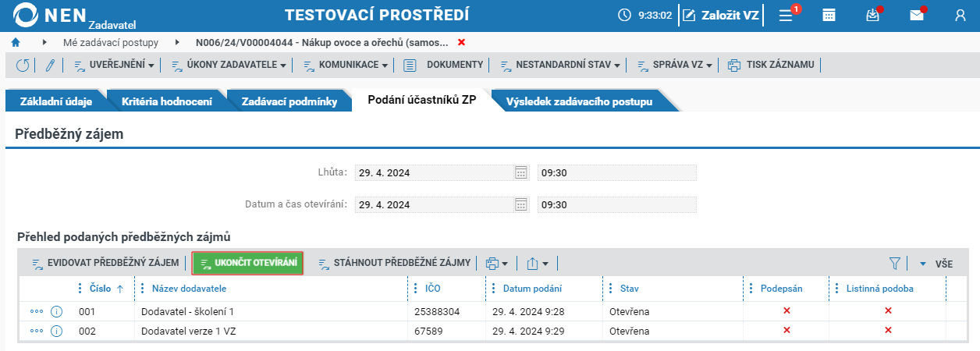Click the refresh icon in the toolbar

[23, 66]
